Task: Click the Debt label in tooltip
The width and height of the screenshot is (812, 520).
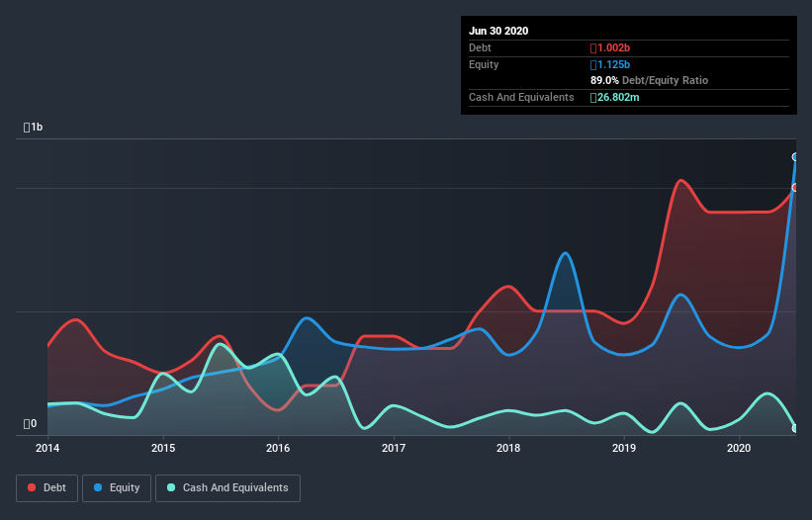Action: point(480,48)
